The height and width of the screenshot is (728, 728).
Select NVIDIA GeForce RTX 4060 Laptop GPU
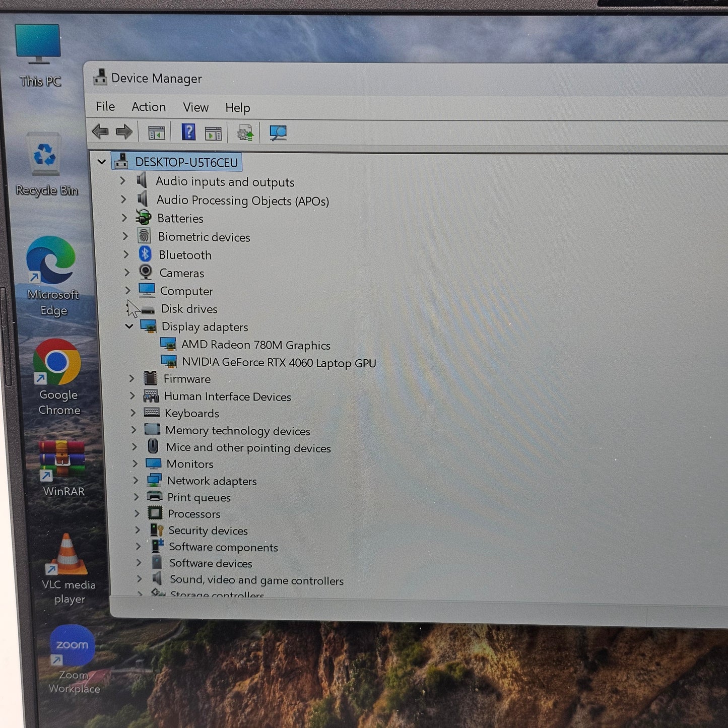[279, 363]
